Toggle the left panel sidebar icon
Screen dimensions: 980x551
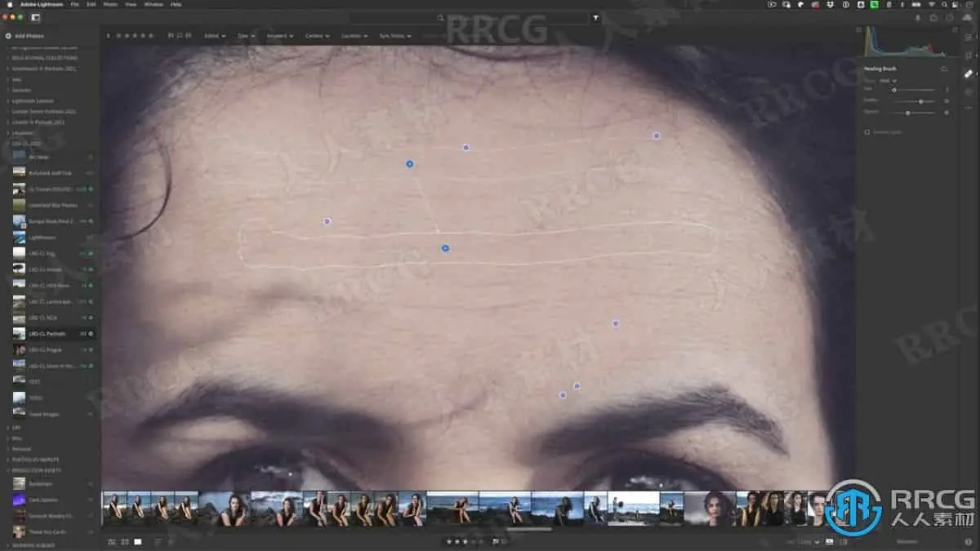[x=35, y=17]
